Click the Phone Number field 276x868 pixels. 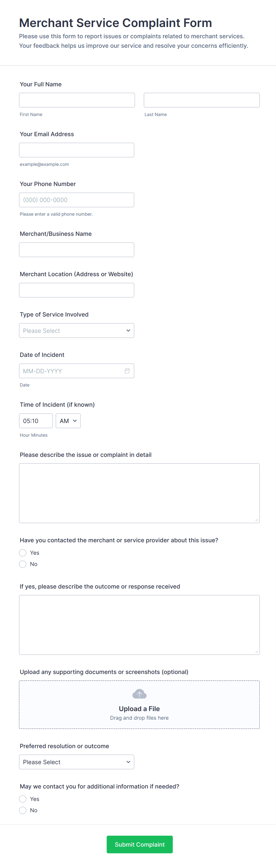[77, 200]
